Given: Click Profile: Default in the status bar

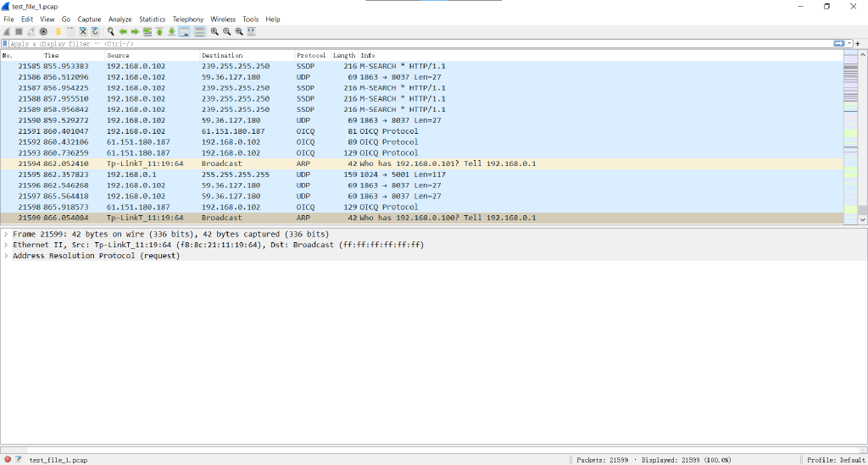Looking at the screenshot, I should [835, 460].
